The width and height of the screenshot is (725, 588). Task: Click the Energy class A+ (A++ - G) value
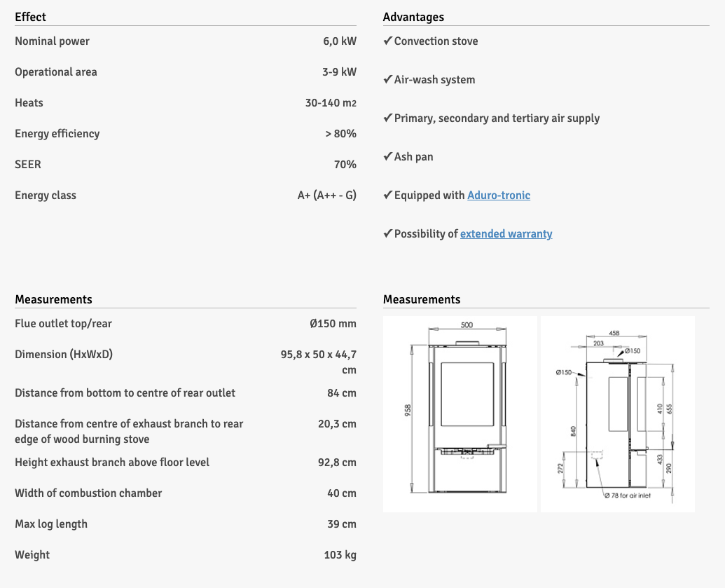tap(326, 196)
